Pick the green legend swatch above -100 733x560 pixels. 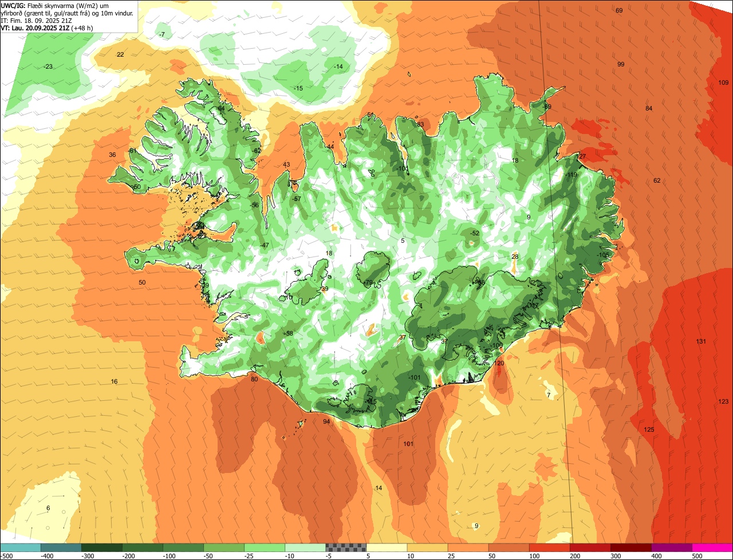(x=183, y=547)
